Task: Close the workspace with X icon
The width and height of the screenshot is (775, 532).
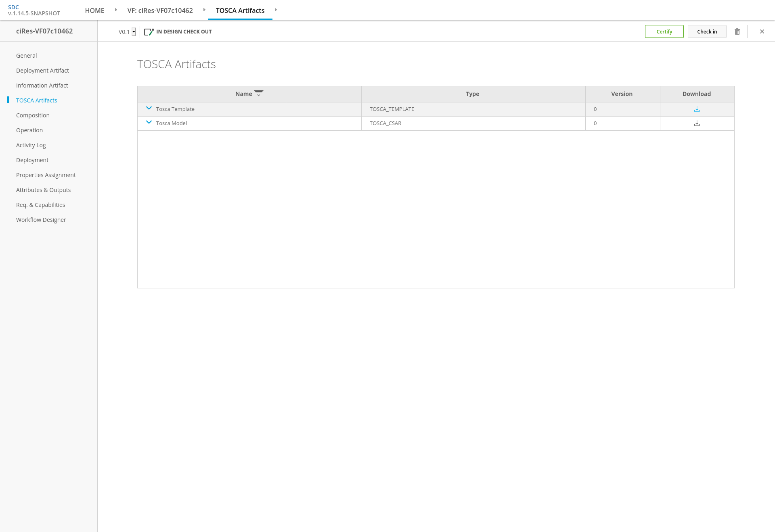Action: point(762,31)
